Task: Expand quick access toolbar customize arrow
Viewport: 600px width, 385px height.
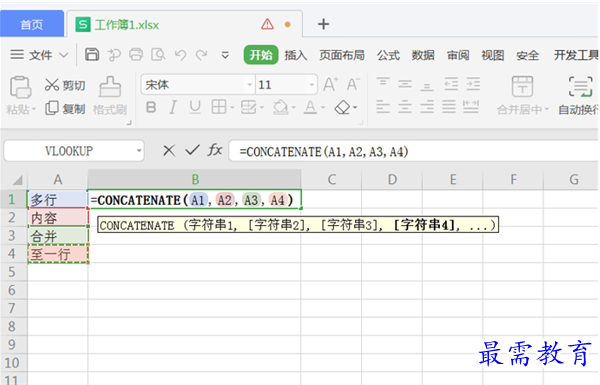Action: tap(225, 55)
